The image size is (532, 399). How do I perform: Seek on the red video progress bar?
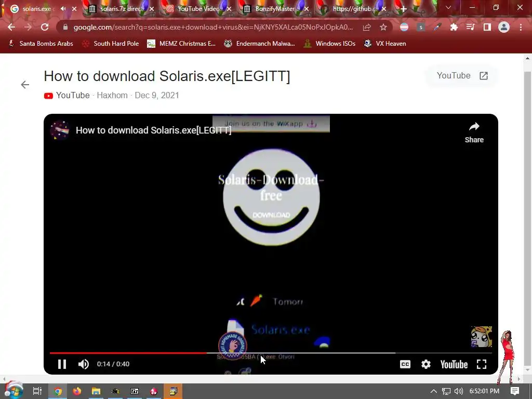pyautogui.click(x=128, y=353)
